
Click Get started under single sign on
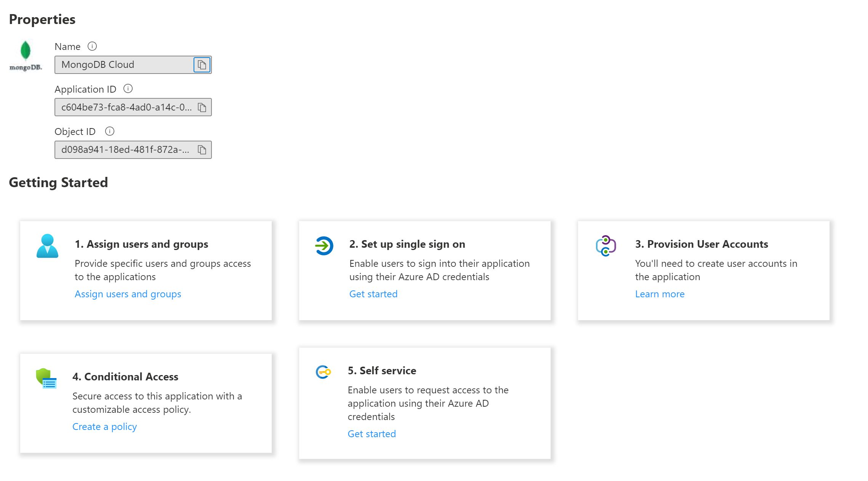[x=373, y=294]
